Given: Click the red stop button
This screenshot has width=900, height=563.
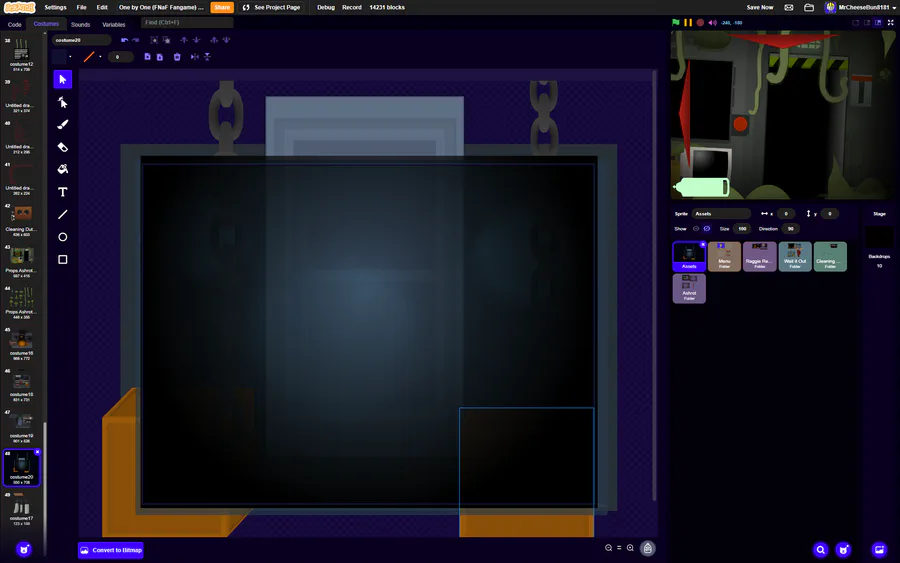Looking at the screenshot, I should [x=700, y=22].
